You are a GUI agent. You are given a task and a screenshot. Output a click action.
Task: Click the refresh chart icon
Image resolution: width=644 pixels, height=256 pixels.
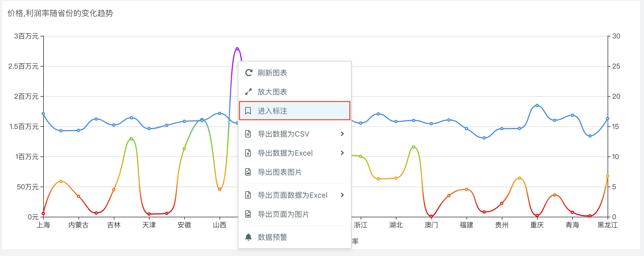point(249,73)
